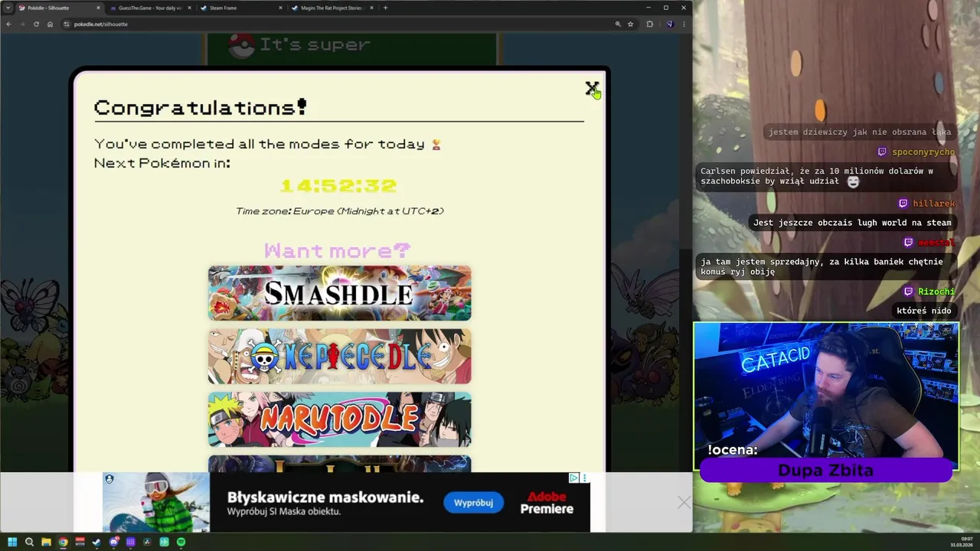Viewport: 980px width, 551px height.
Task: Open the Chrome three-dot menu
Action: point(684,24)
